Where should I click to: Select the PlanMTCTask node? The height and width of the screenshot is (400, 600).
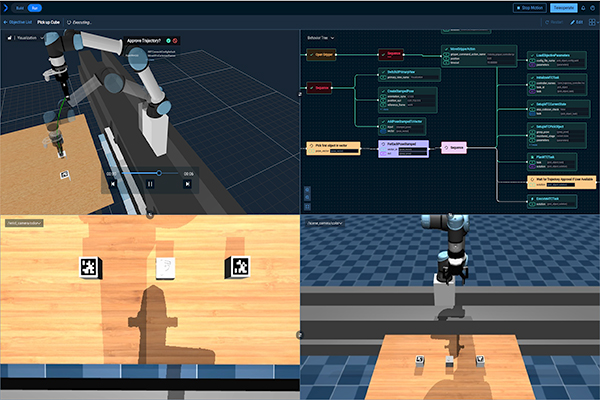(x=552, y=162)
